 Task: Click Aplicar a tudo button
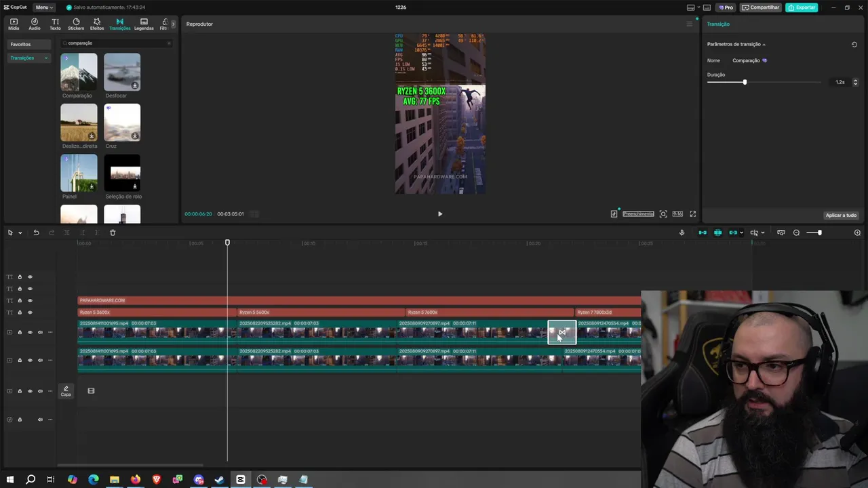pos(841,216)
